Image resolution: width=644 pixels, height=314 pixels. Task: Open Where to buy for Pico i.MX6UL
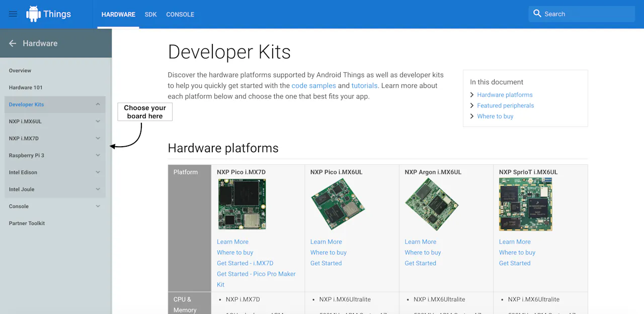[329, 252]
